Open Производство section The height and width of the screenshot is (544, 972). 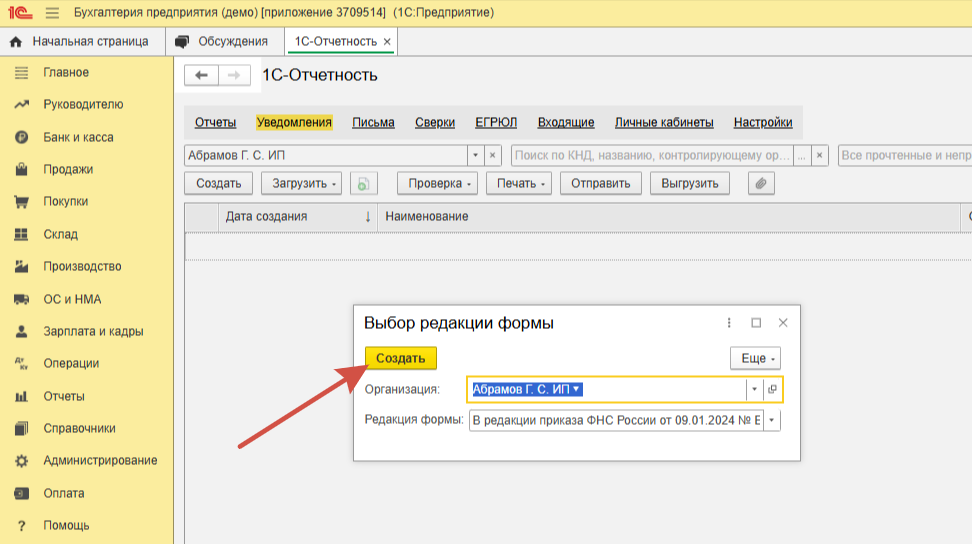click(82, 266)
